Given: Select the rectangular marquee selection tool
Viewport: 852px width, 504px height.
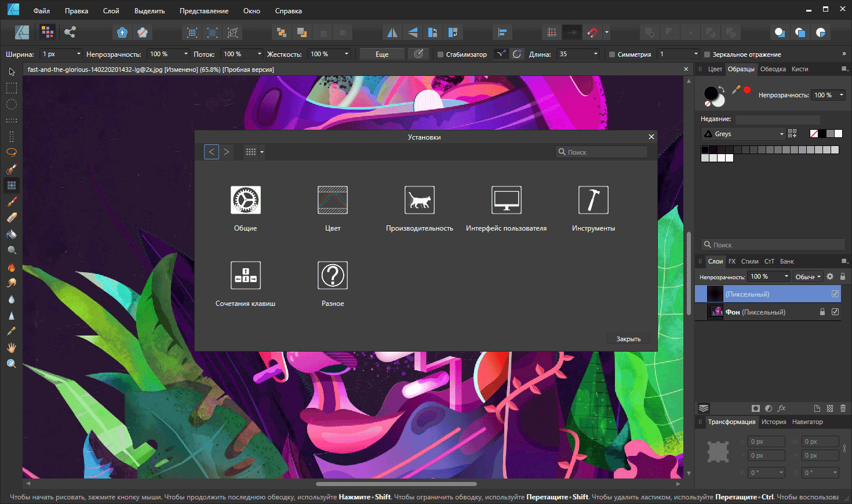Looking at the screenshot, I should 12,88.
